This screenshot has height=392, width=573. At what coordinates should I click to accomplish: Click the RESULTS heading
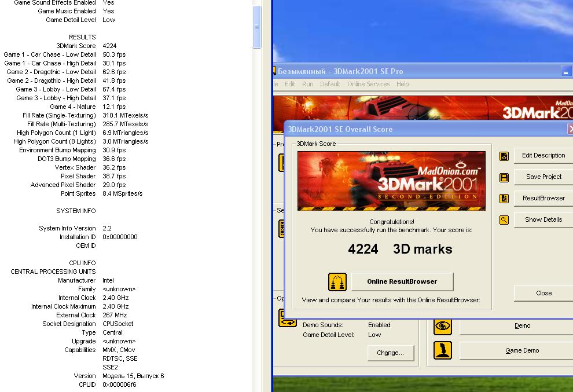pyautogui.click(x=82, y=37)
